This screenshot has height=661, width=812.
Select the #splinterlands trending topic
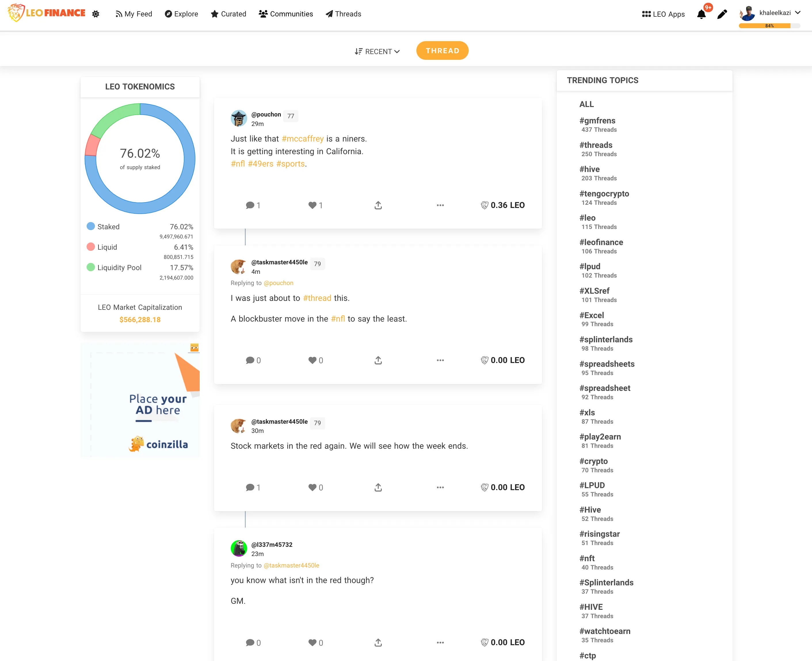606,340
